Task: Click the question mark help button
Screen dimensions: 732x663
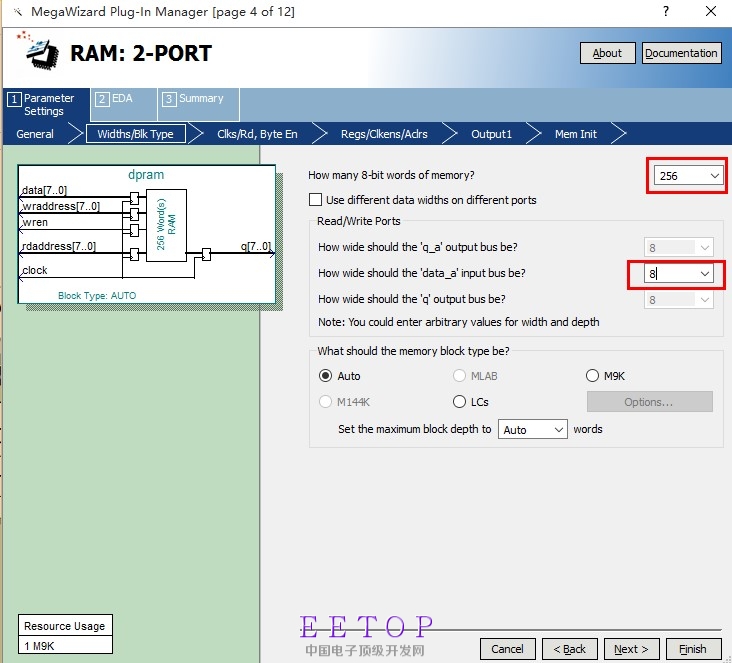Action: 666,11
